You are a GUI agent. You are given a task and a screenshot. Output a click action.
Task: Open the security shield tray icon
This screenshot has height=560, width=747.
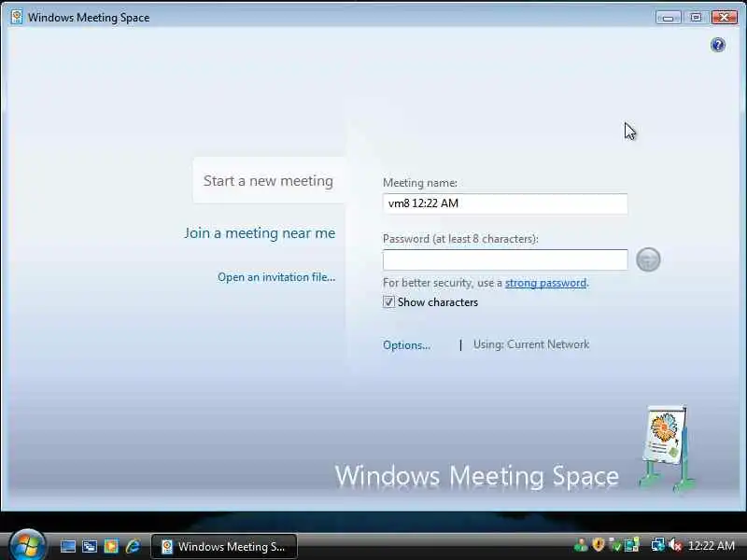click(x=599, y=545)
